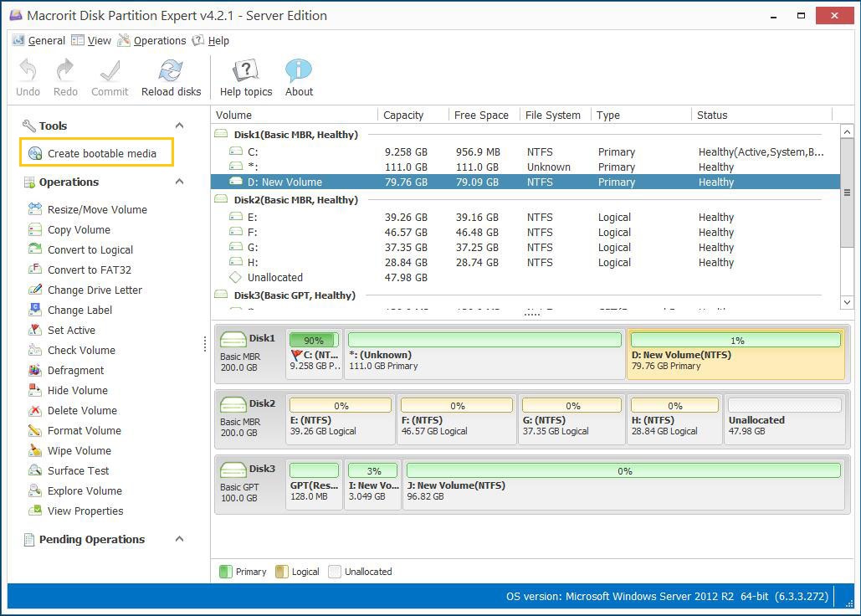Collapse the Tools section chevron
The height and width of the screenshot is (616, 861).
pyautogui.click(x=179, y=126)
